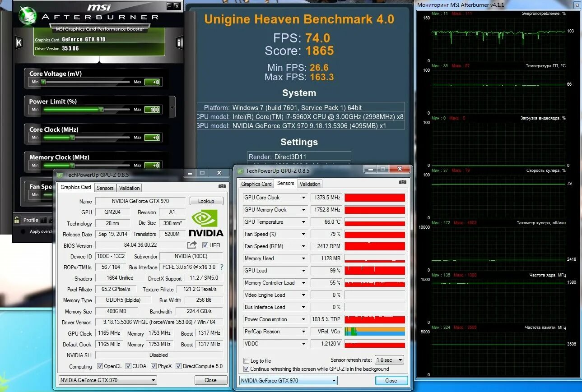Select Graphics Card tab in left GPU-Z window
Viewport: 582px width, 392px height.
click(x=76, y=187)
